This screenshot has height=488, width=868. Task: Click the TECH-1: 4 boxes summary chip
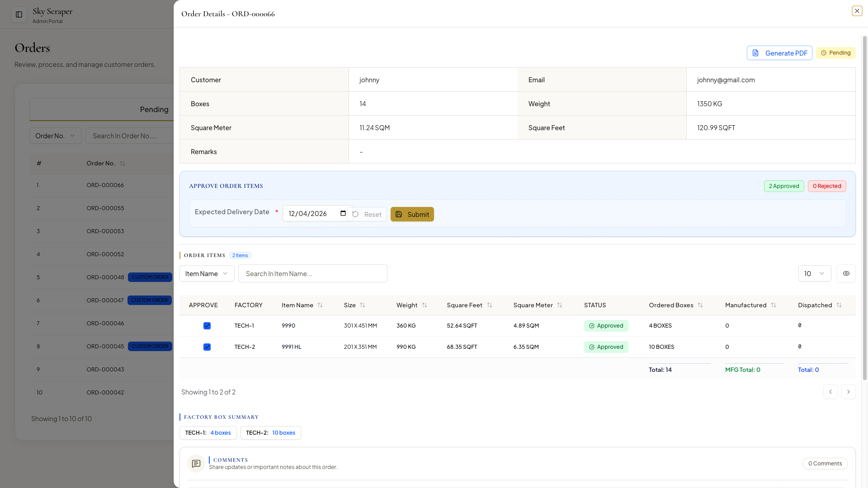click(x=208, y=433)
